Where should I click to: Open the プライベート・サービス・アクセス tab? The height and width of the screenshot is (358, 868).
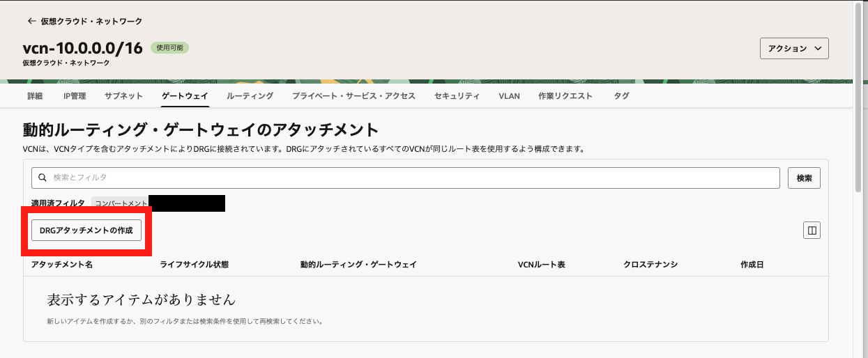coord(353,96)
